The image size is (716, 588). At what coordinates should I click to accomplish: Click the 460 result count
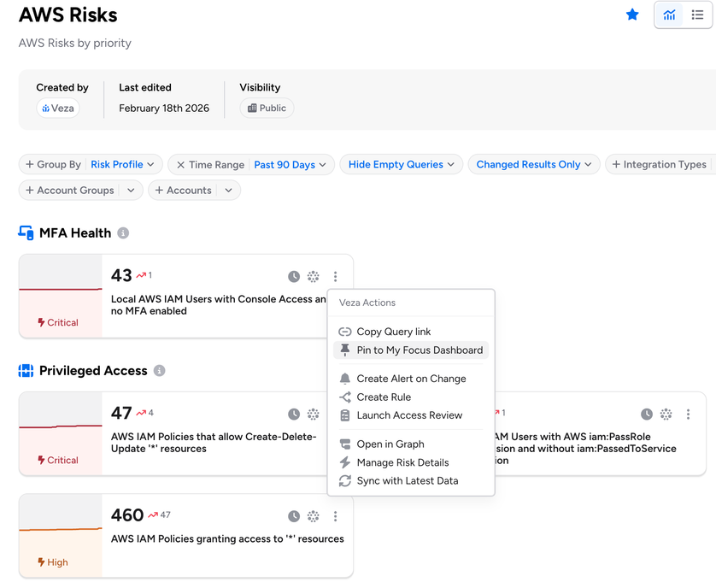pyautogui.click(x=127, y=515)
